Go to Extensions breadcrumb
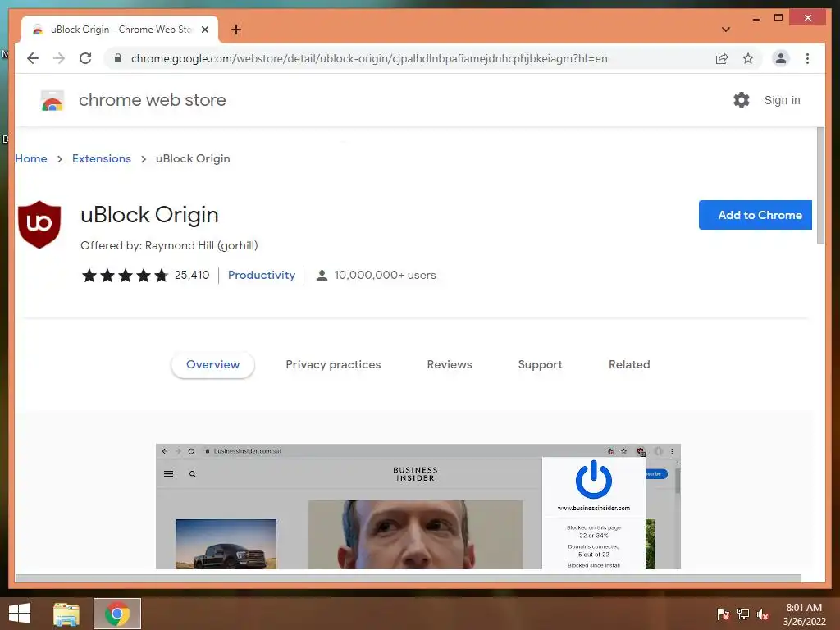 pyautogui.click(x=101, y=158)
